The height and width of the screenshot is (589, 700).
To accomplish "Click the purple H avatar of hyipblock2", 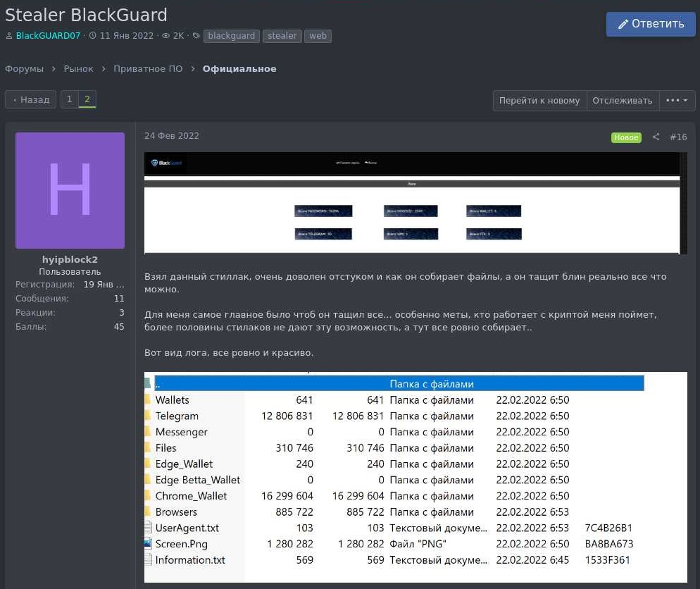I will point(70,190).
